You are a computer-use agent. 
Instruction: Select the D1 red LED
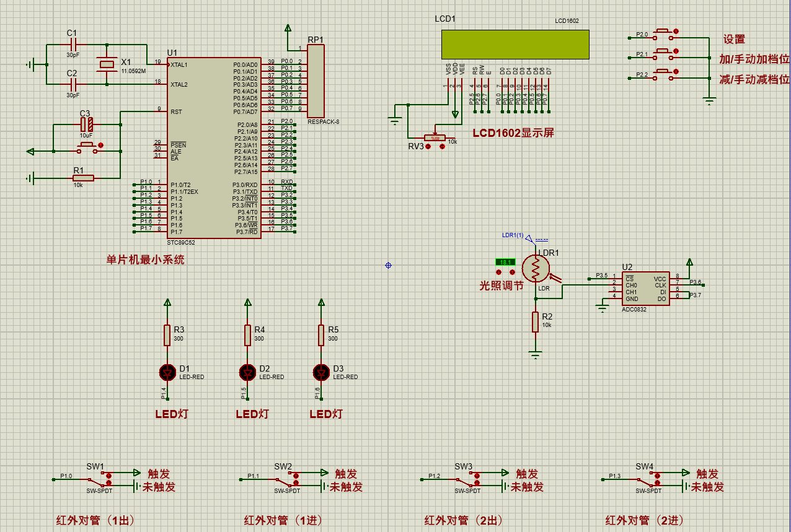[167, 372]
